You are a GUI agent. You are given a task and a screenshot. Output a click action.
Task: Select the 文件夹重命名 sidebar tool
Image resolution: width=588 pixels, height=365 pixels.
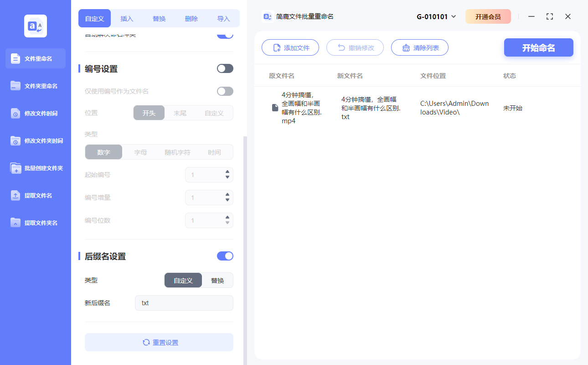point(35,86)
